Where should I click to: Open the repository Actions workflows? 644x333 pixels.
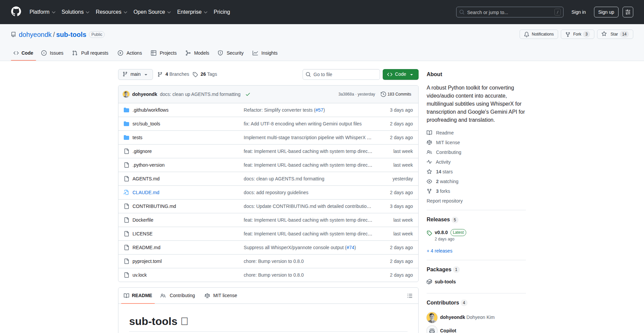point(130,53)
